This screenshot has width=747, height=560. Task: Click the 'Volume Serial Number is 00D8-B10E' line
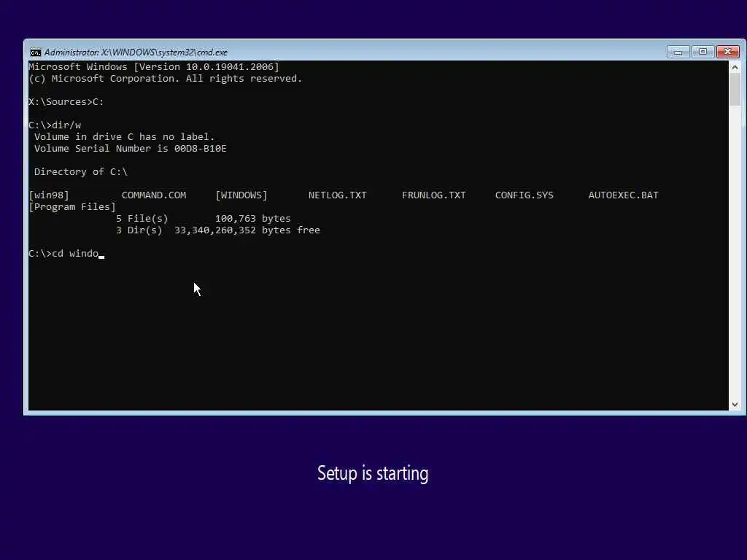click(130, 149)
